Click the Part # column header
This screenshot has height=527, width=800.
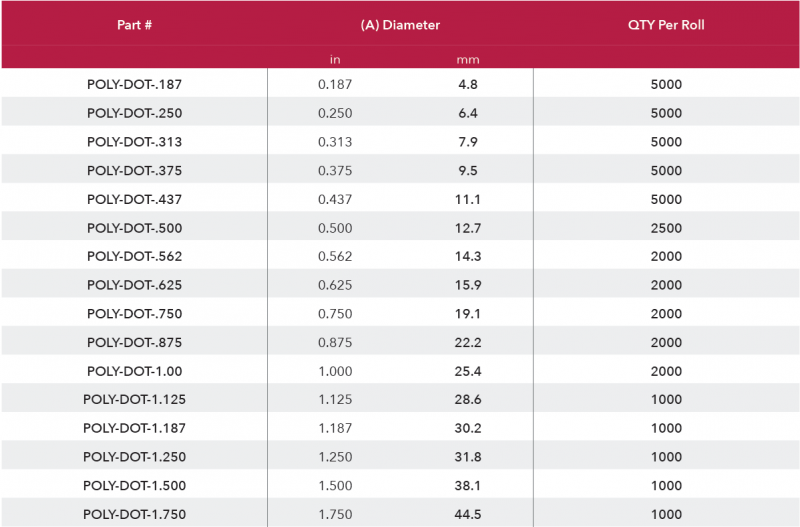pos(134,25)
